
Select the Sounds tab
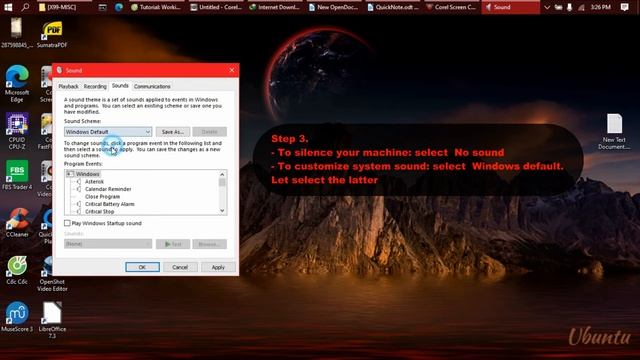point(120,86)
